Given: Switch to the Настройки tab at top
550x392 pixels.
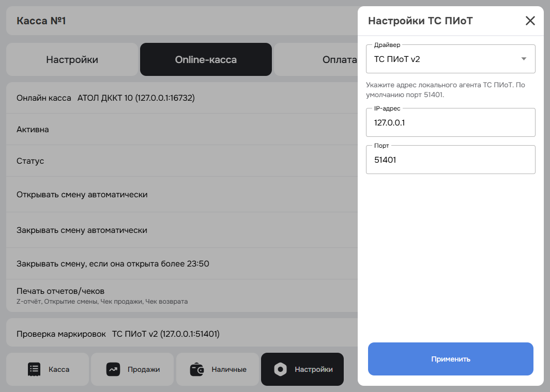Looking at the screenshot, I should click(x=72, y=59).
